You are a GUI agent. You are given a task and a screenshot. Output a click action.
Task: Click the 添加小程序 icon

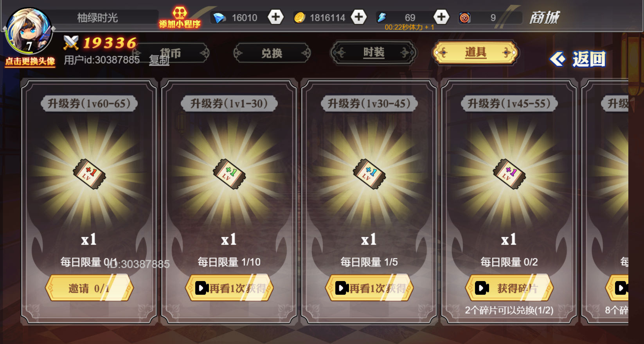[180, 18]
